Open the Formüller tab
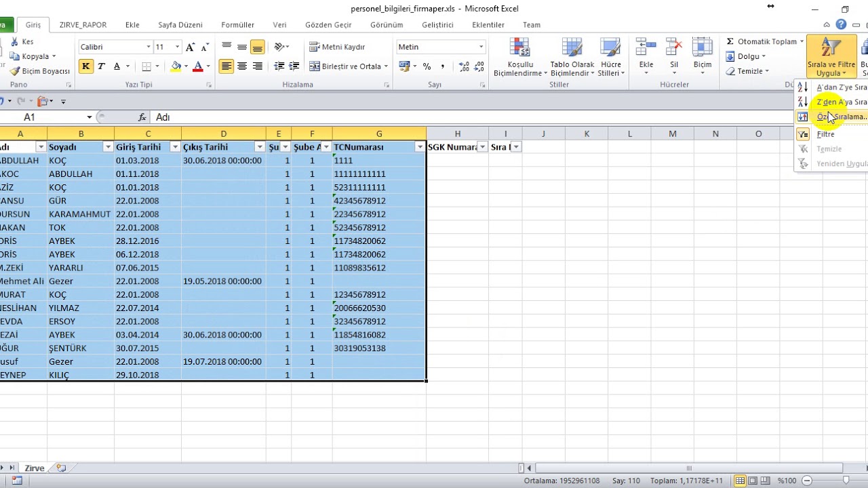868x488 pixels. (x=238, y=25)
